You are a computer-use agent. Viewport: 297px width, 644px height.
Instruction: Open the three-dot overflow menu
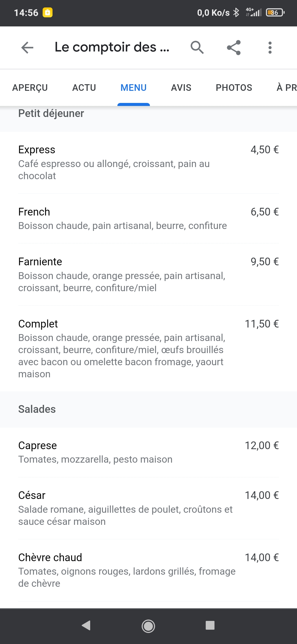click(x=270, y=47)
